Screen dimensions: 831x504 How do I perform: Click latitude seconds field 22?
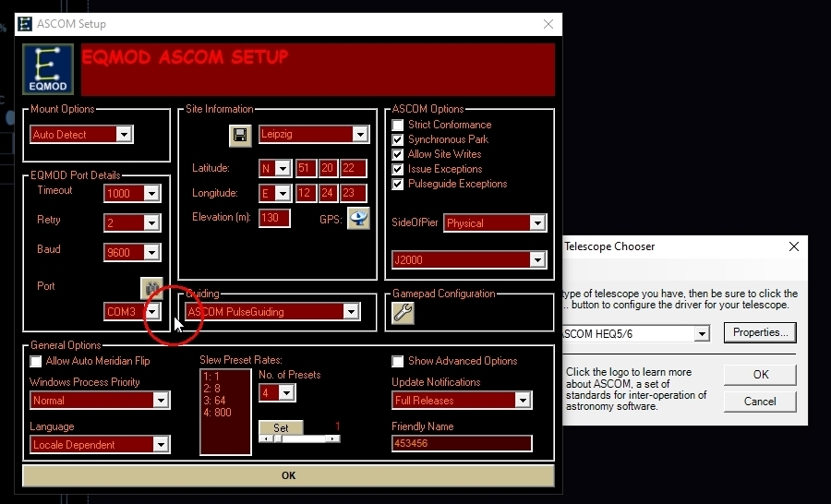[x=353, y=169]
